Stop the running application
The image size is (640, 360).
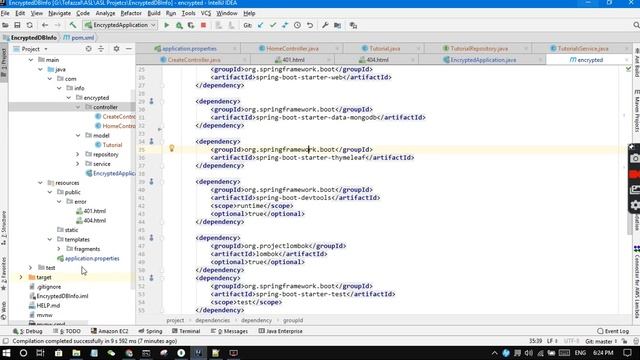tap(203, 25)
